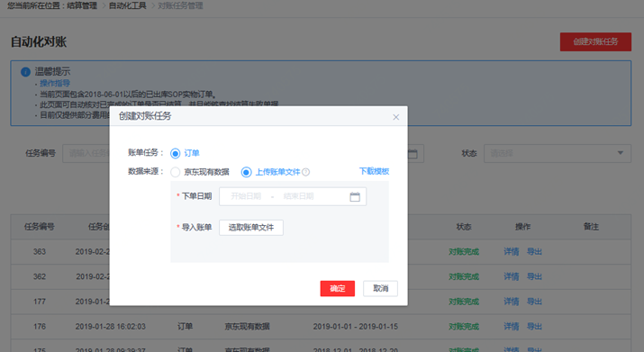
Task: Confirm with the red 确定 button
Action: point(337,288)
